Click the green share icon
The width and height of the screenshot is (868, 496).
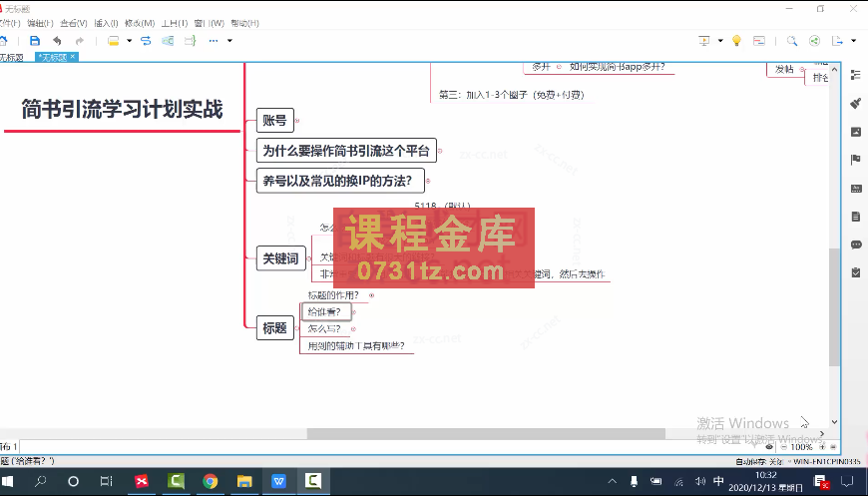click(x=814, y=40)
